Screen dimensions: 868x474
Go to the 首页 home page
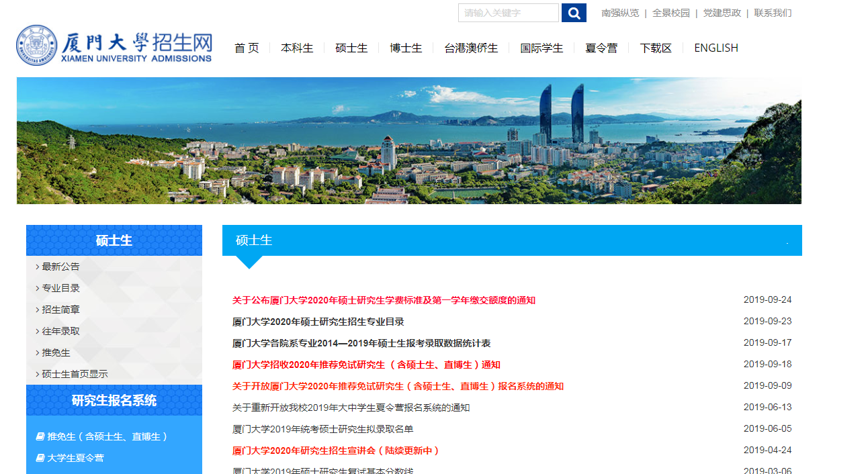pos(247,48)
